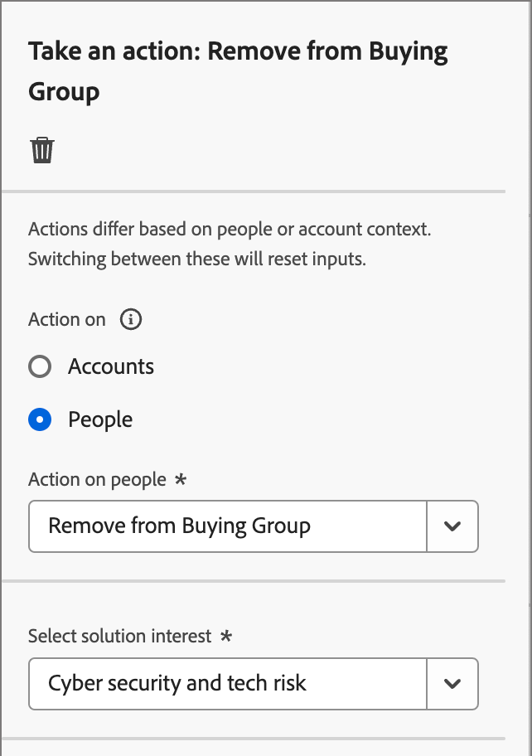This screenshot has width=532, height=756.
Task: Open the Remove from Buying Group dropdown
Action: (x=228, y=526)
